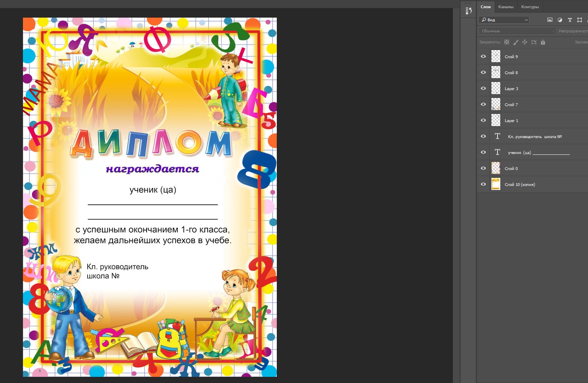Filter layers by pixel layers icon
This screenshot has width=588, height=383.
click(550, 20)
